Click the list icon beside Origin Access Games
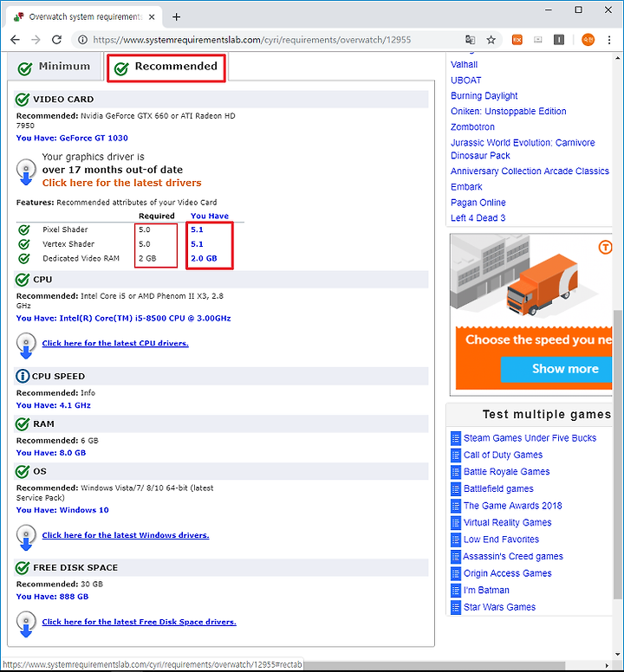 456,573
